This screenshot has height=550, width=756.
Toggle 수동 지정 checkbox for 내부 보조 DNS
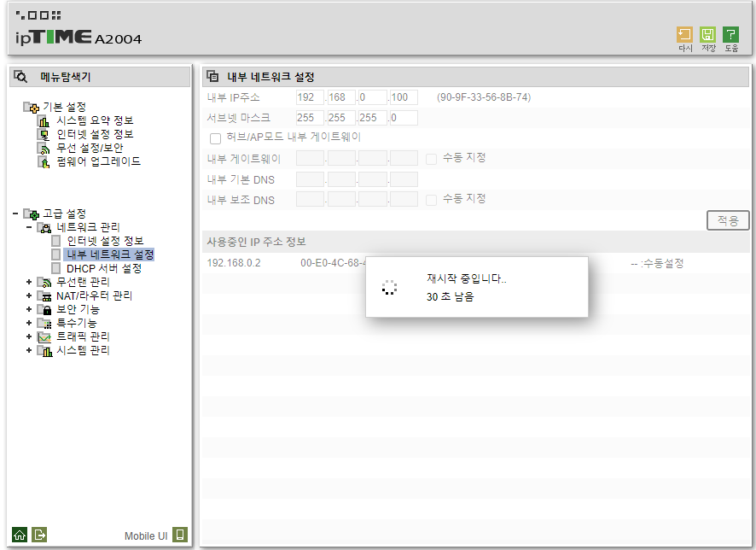pyautogui.click(x=431, y=200)
